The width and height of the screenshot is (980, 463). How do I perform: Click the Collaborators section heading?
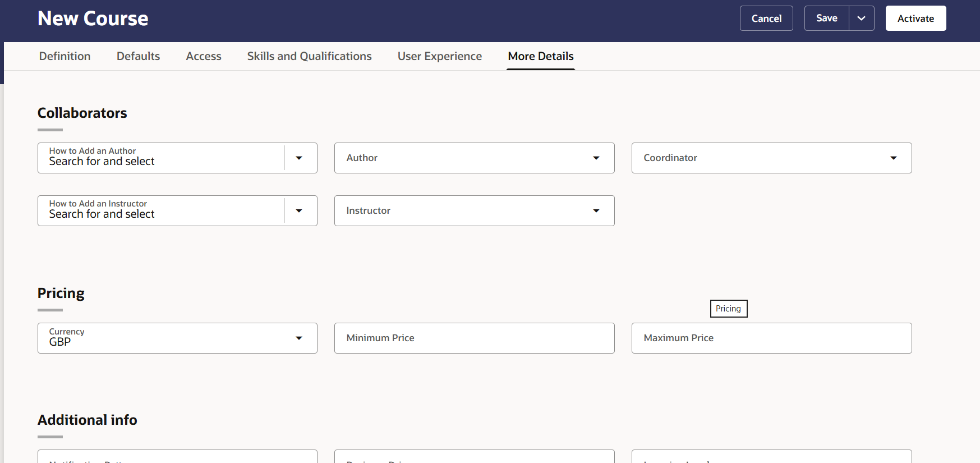(82, 113)
